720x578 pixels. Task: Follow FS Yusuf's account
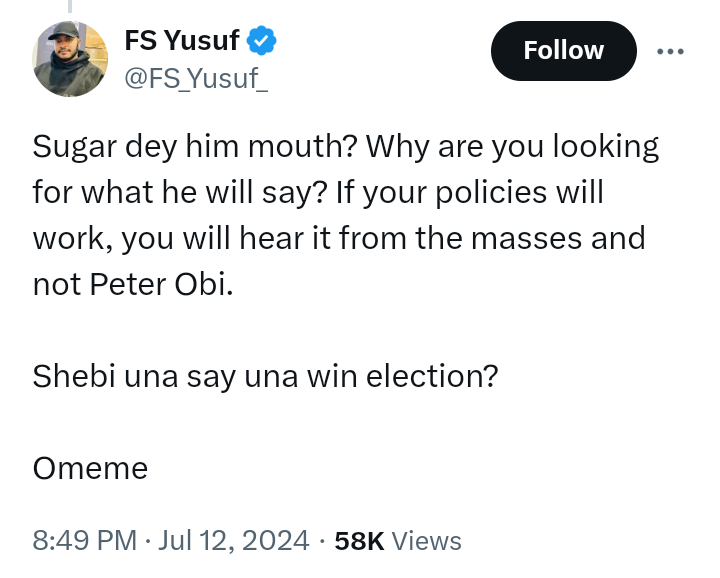point(563,50)
